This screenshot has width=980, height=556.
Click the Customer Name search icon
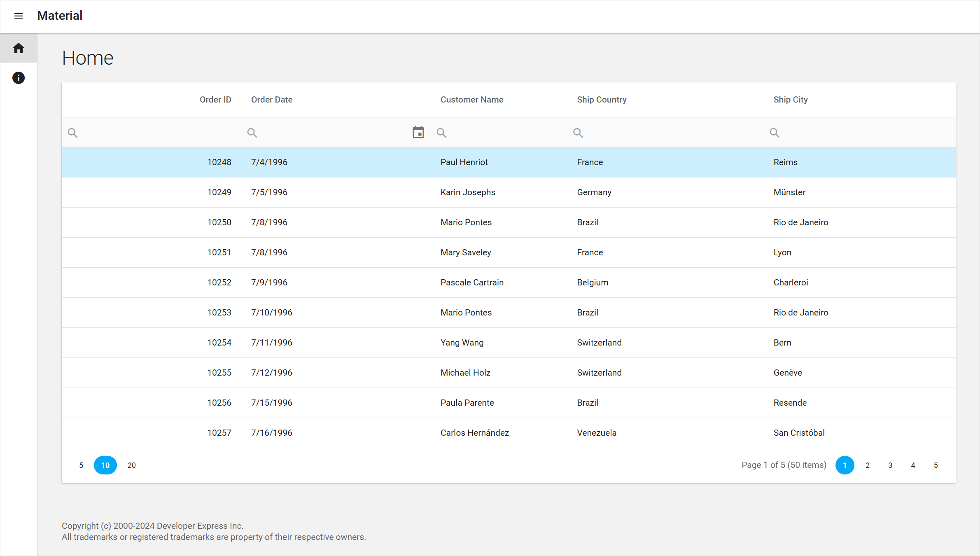[441, 132]
